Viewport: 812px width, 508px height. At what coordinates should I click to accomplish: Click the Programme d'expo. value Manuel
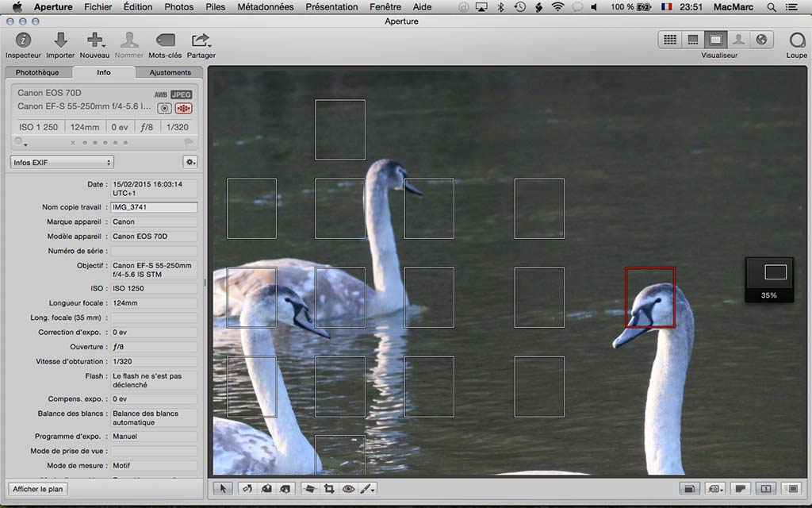pyautogui.click(x=154, y=437)
